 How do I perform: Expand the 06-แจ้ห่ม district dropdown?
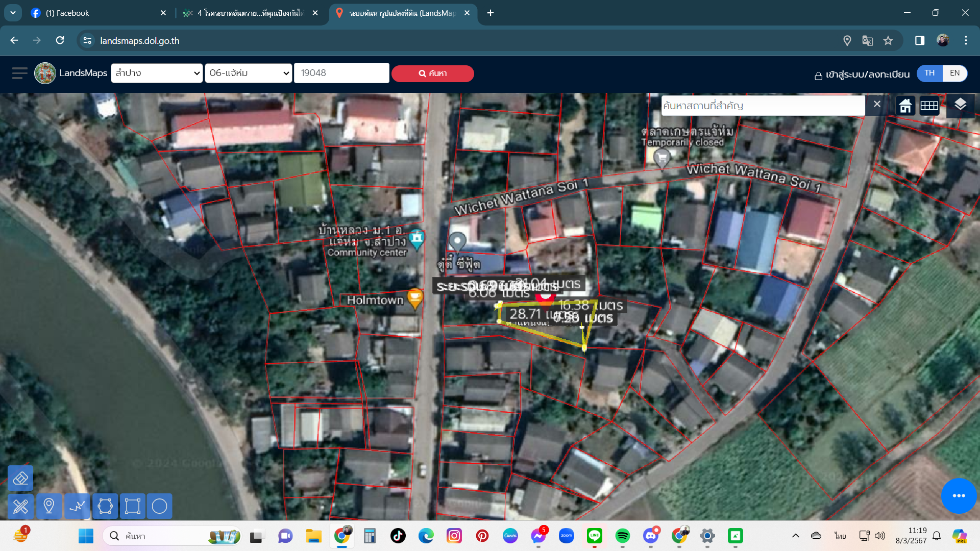tap(249, 73)
